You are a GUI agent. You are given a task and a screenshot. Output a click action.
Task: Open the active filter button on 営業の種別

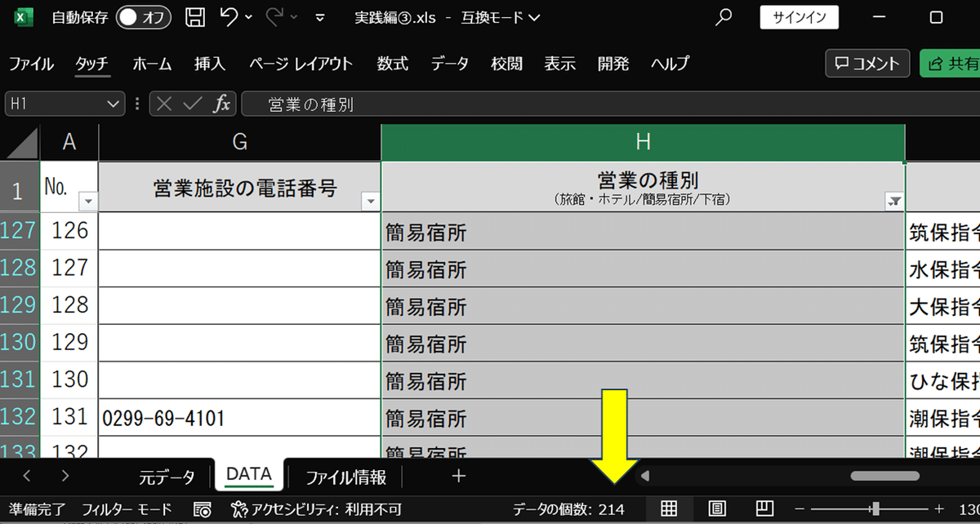(894, 202)
